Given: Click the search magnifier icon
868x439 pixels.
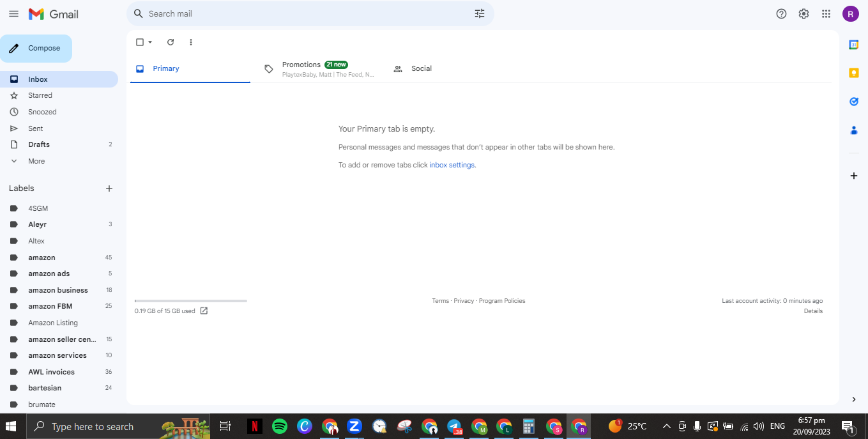Looking at the screenshot, I should pos(138,13).
